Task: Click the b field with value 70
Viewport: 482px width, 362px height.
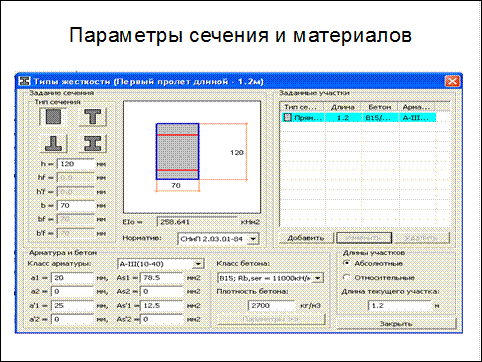Action: (x=76, y=205)
